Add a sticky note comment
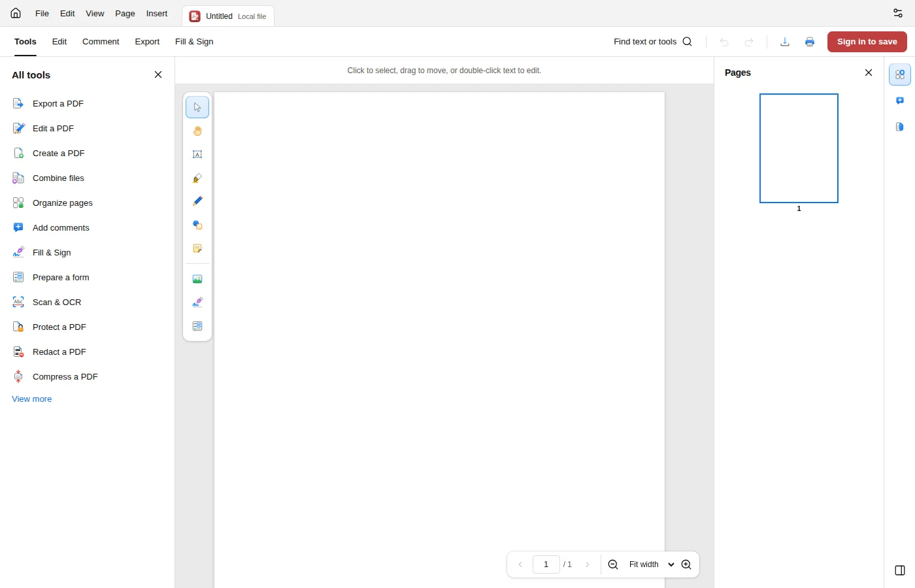Screen dimensions: 915x588 pyautogui.click(x=197, y=248)
